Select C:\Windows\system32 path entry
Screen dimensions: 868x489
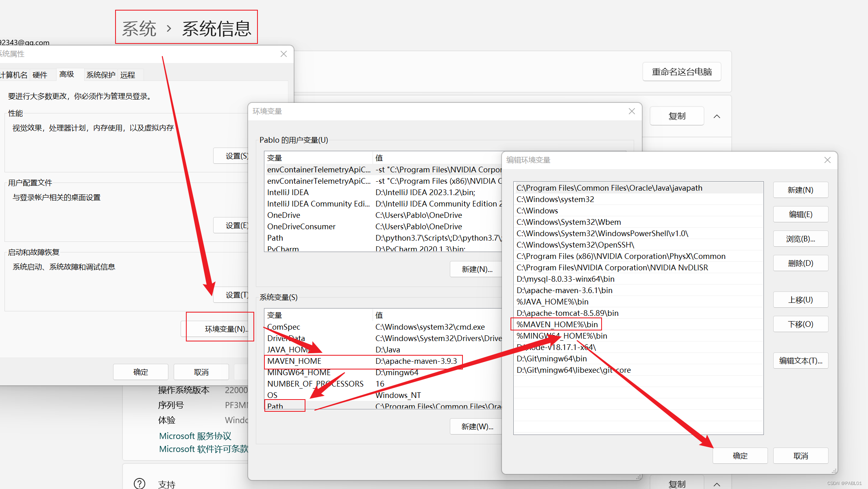click(x=638, y=199)
